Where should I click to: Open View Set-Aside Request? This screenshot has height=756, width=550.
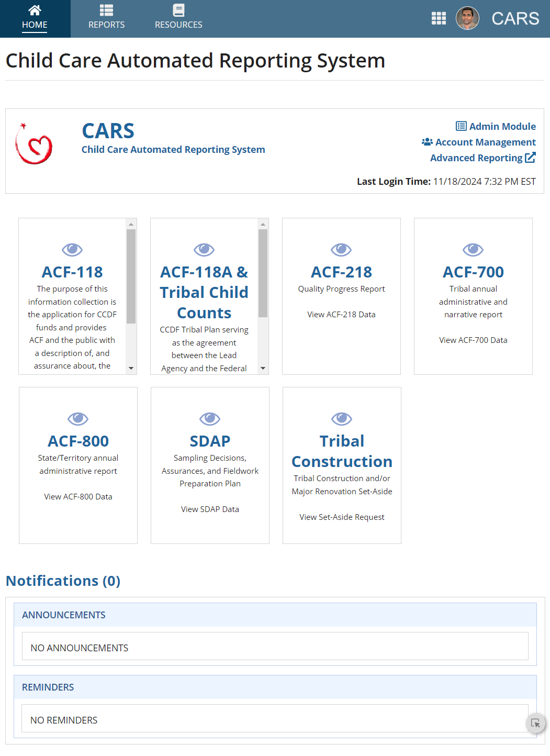pos(342,517)
